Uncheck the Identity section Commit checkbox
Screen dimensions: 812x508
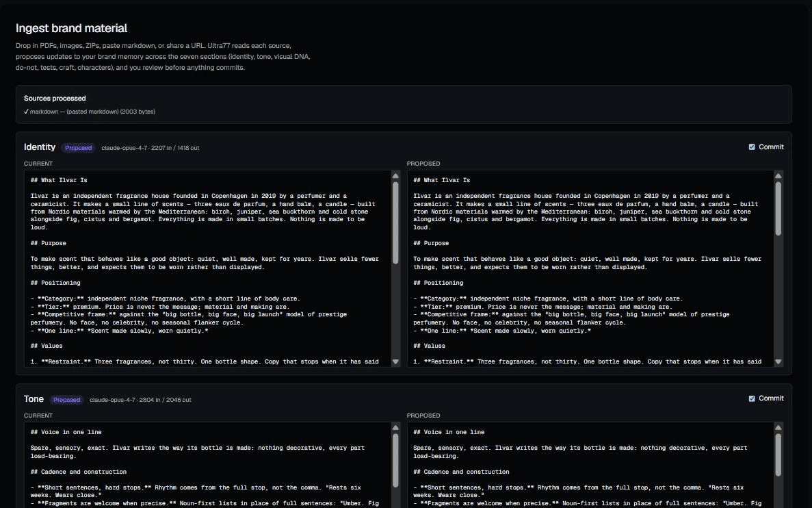pyautogui.click(x=751, y=147)
